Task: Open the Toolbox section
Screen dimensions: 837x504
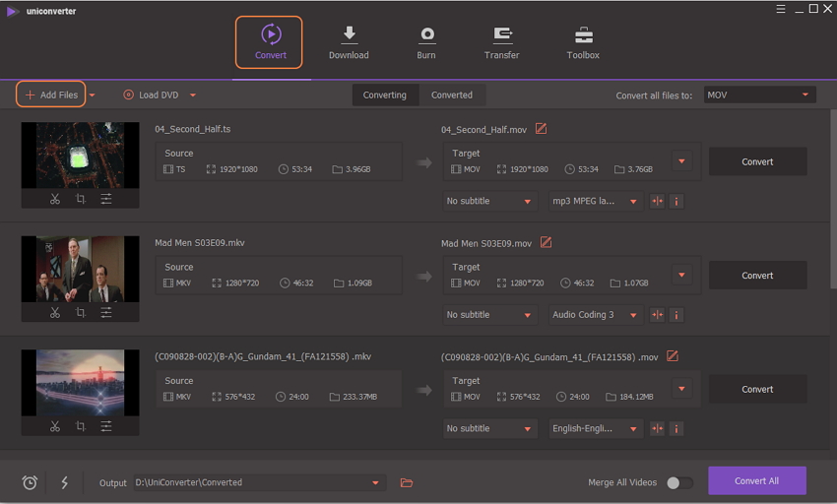Action: pyautogui.click(x=583, y=42)
